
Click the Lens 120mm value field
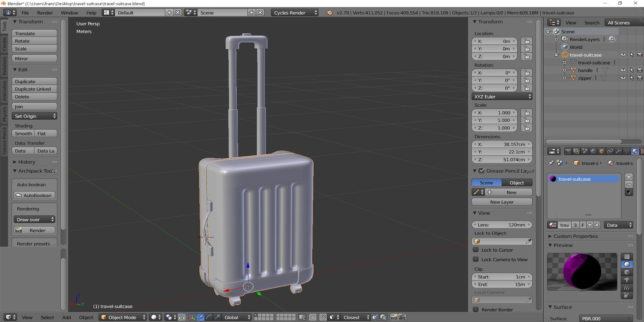tap(502, 225)
